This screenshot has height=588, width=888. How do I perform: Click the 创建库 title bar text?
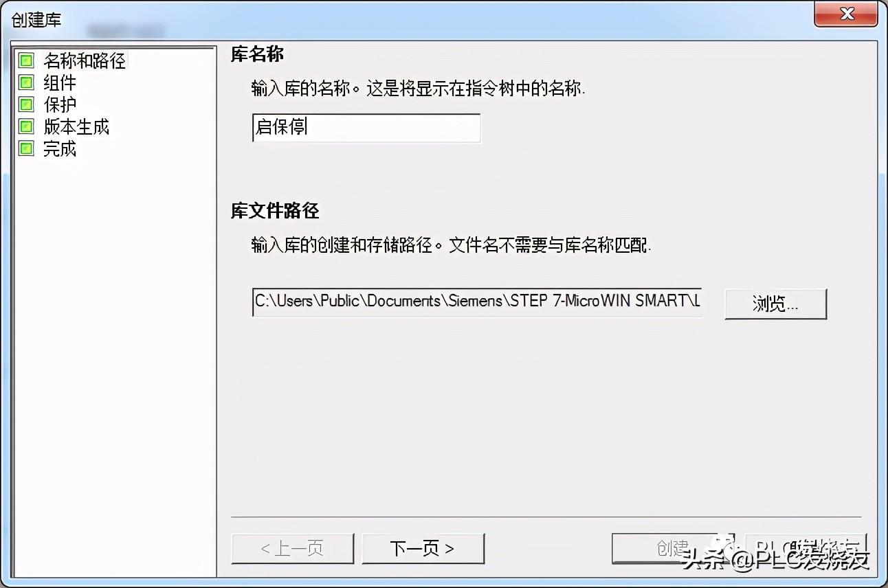tap(36, 19)
